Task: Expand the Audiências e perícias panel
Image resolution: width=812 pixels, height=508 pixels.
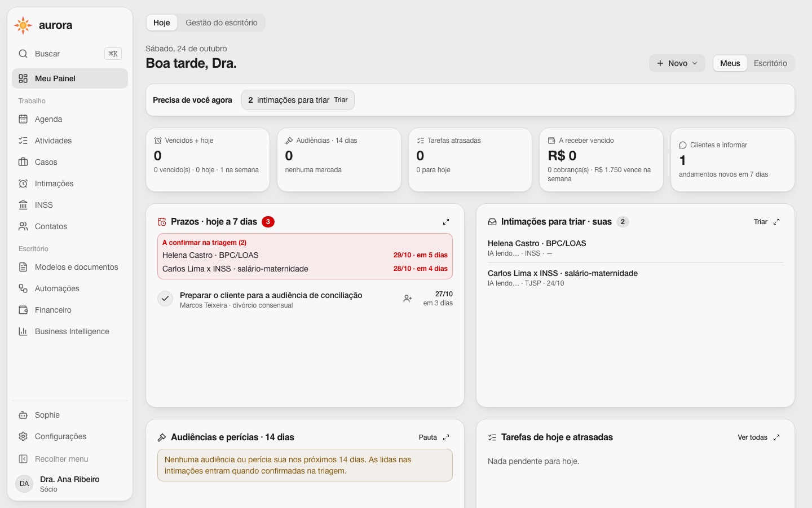Action: pyautogui.click(x=446, y=437)
